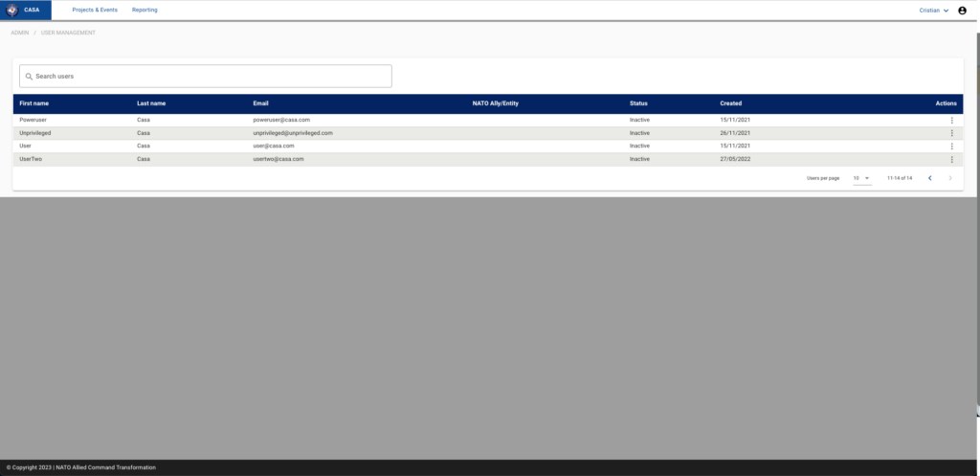980x476 pixels.
Task: Open actions menu for Poweruser row
Action: click(951, 120)
